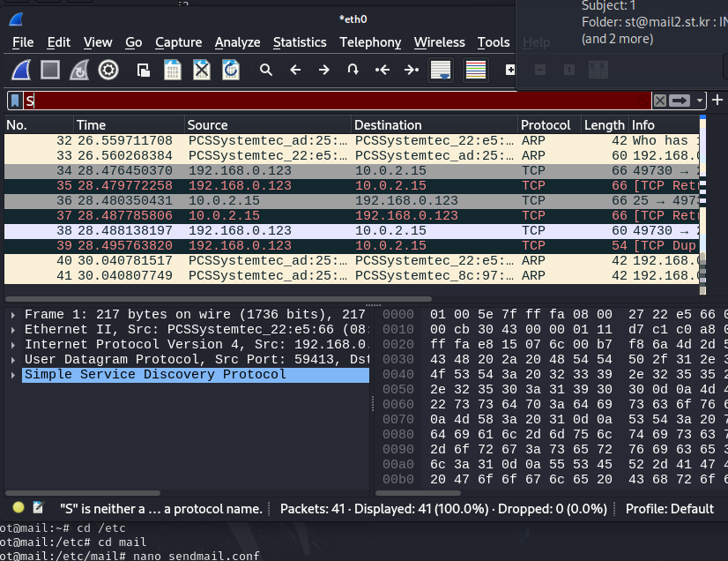Open the Analyze menu

(237, 42)
